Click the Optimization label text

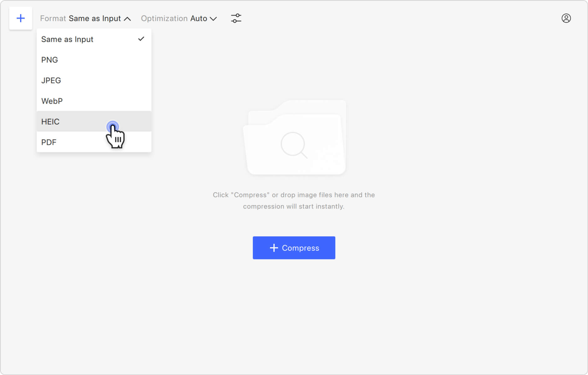[x=164, y=19]
